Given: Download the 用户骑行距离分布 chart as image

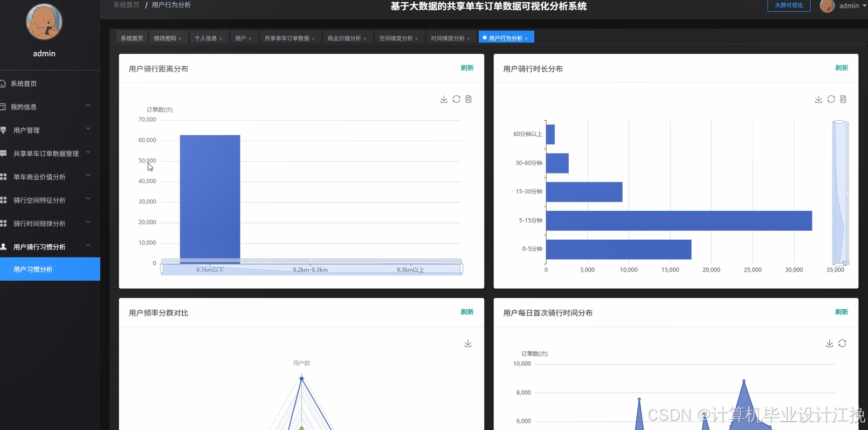Looking at the screenshot, I should click(x=444, y=99).
